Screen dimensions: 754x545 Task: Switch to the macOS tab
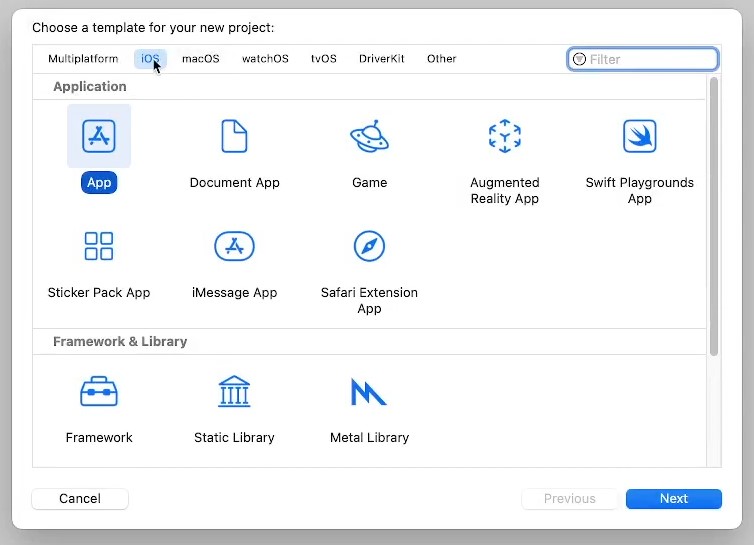point(201,59)
